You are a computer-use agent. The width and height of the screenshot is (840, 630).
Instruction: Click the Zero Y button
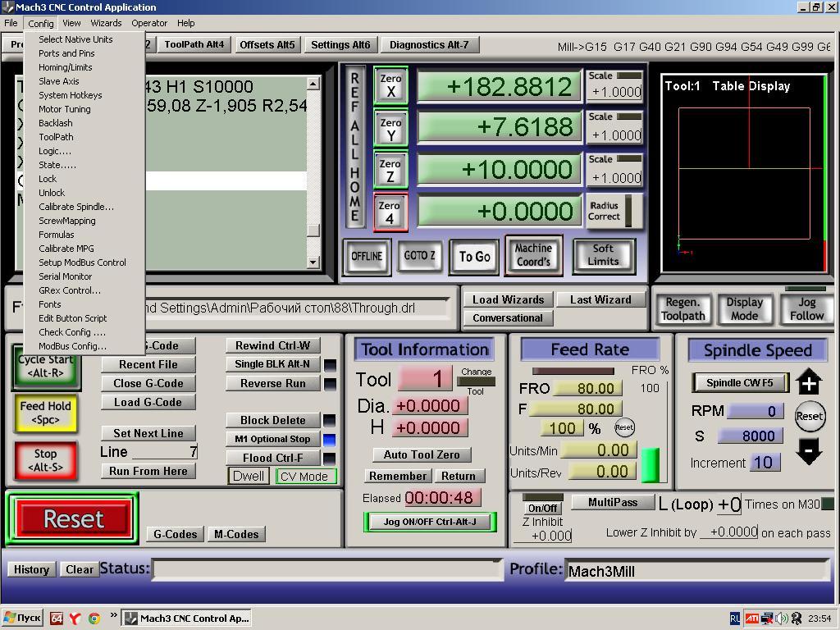pos(390,129)
